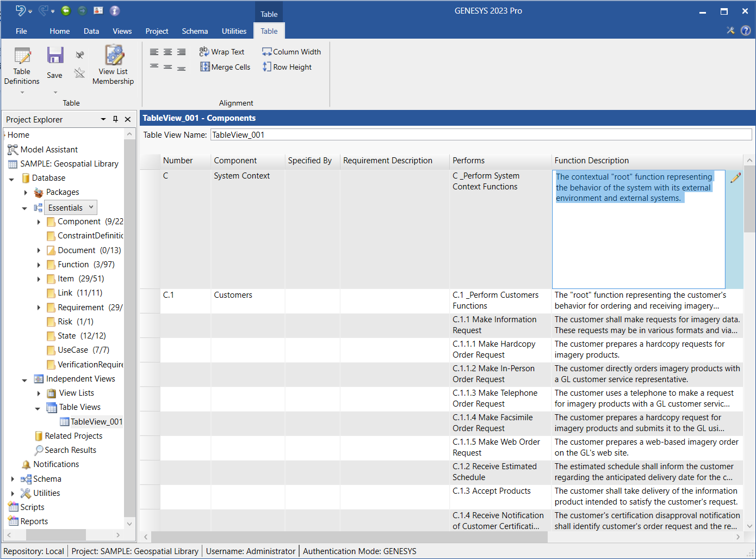Expand the Function folder node
Viewport: 756px width, 559px height.
tap(39, 265)
